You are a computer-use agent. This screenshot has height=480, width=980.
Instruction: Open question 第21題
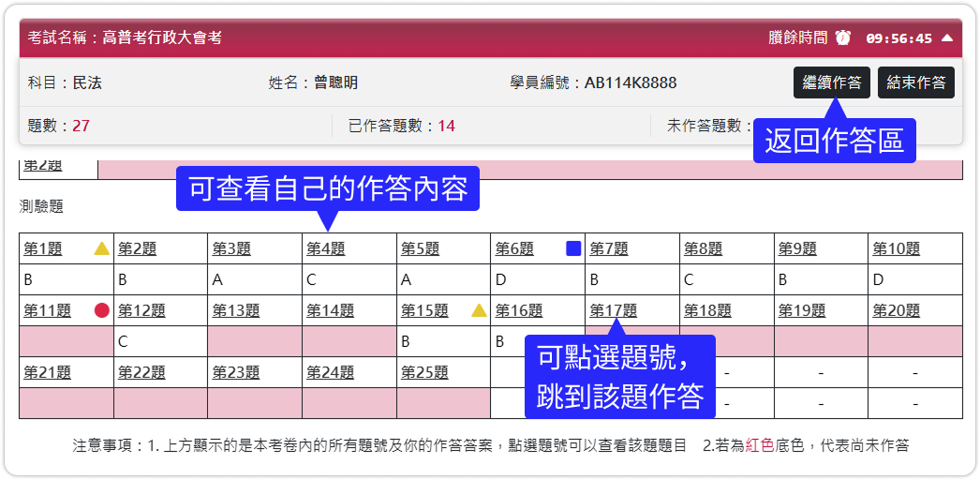pos(48,372)
